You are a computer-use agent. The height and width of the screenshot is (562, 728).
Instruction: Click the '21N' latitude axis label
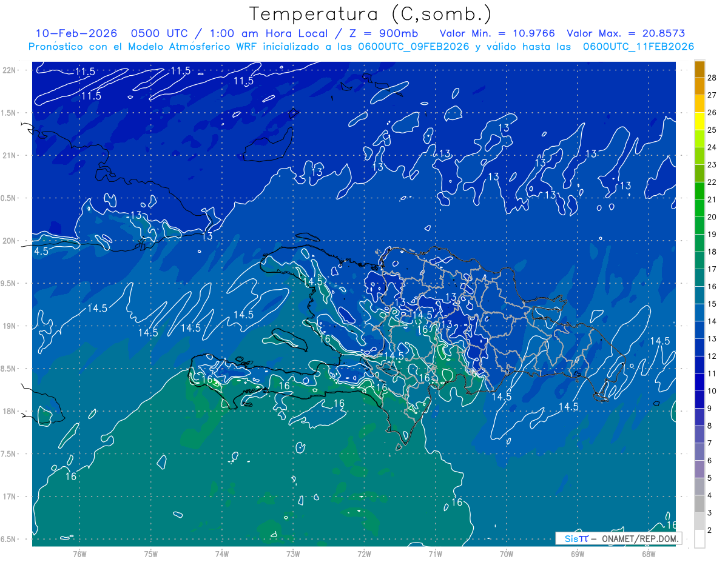(x=9, y=155)
